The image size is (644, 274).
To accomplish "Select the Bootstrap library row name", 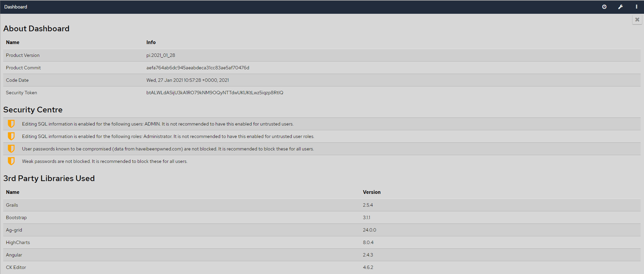I will pos(16,217).
